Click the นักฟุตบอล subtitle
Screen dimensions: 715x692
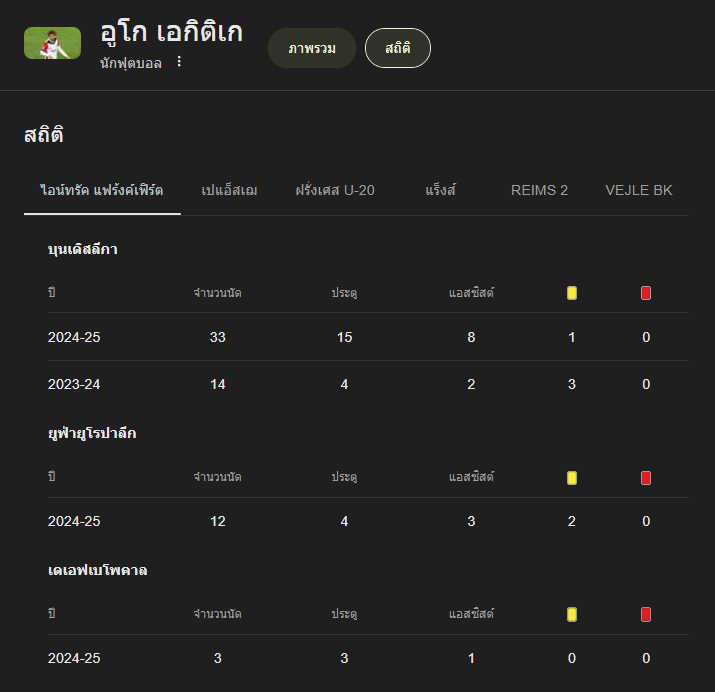pos(131,63)
